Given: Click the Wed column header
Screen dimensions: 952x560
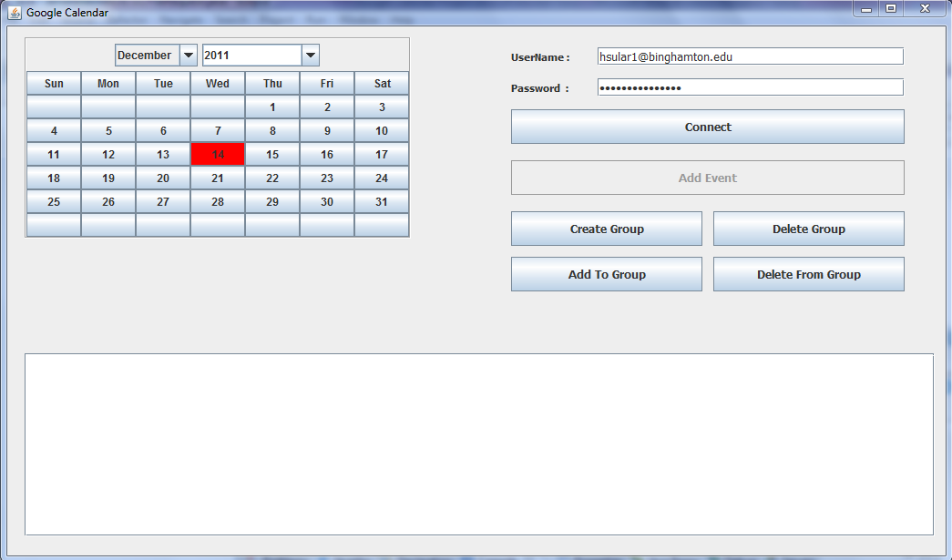Looking at the screenshot, I should [x=218, y=84].
